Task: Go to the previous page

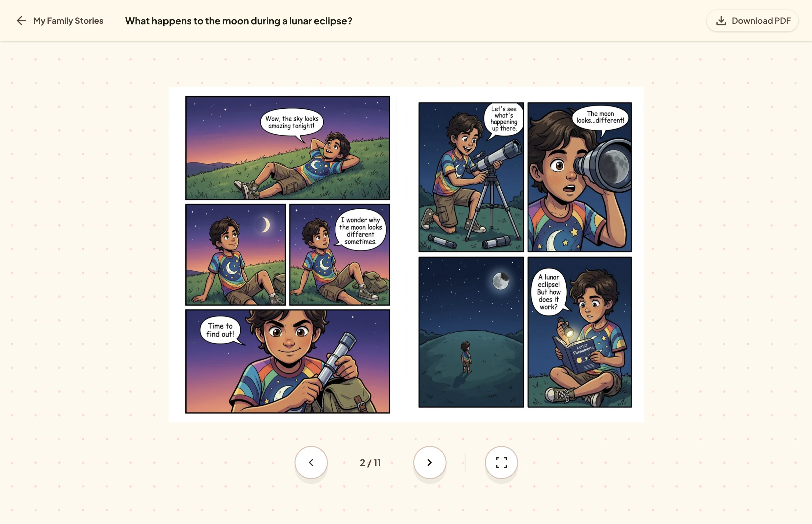Action: pos(311,462)
